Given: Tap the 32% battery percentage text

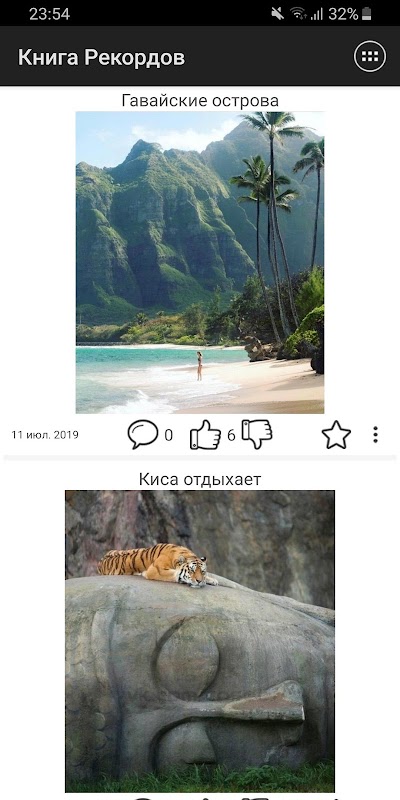Looking at the screenshot, I should (x=343, y=14).
